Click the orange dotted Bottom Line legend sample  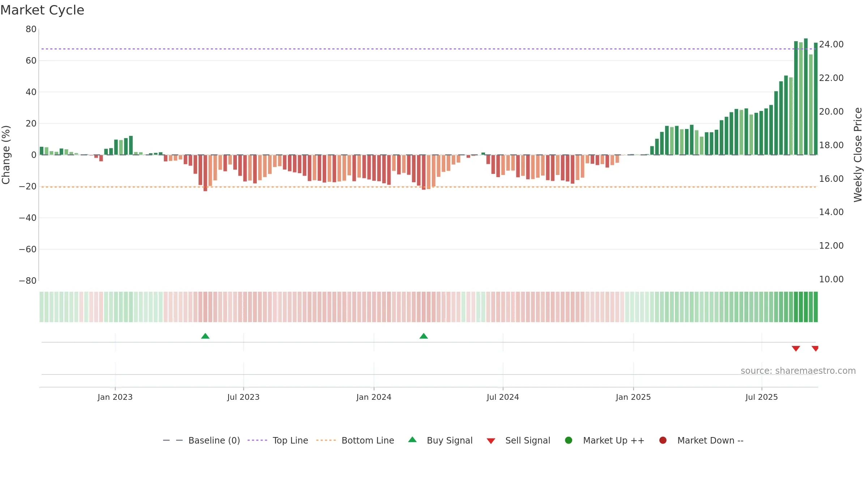(x=326, y=440)
